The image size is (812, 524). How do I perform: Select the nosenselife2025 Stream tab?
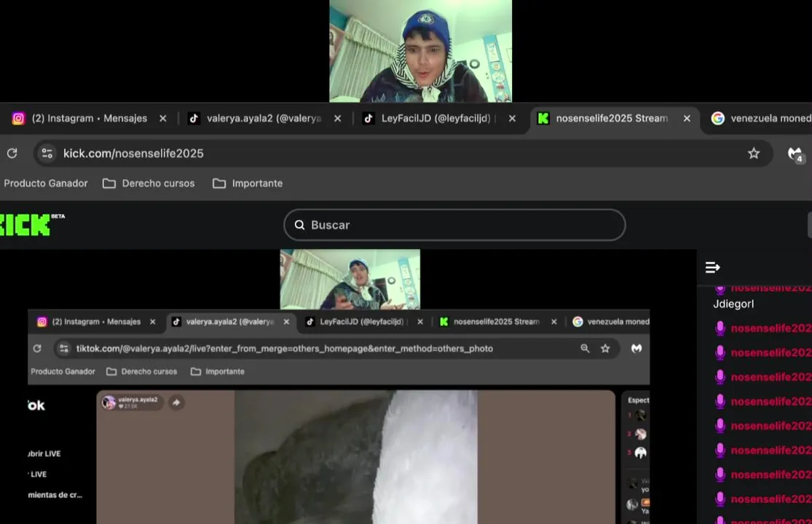click(x=613, y=119)
